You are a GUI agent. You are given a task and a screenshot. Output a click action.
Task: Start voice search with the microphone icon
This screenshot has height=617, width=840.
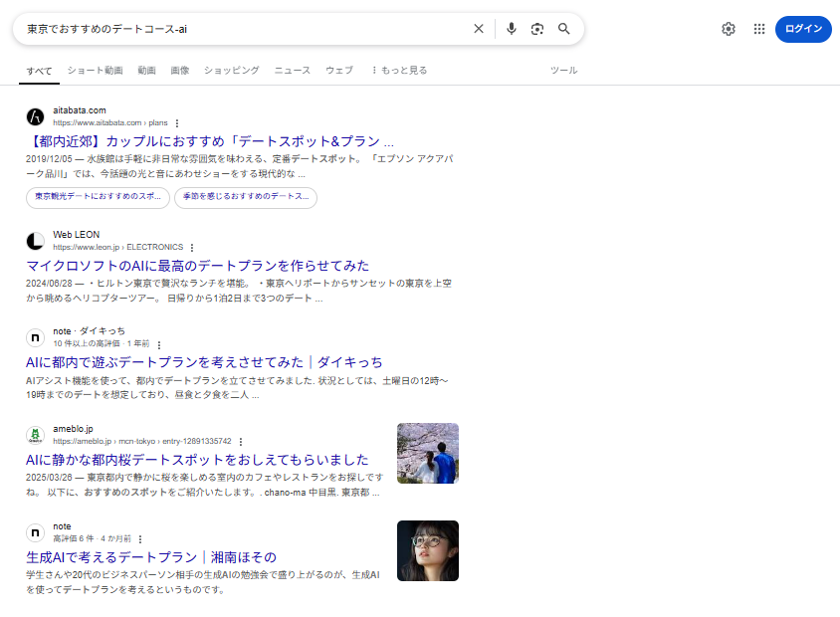coord(512,29)
